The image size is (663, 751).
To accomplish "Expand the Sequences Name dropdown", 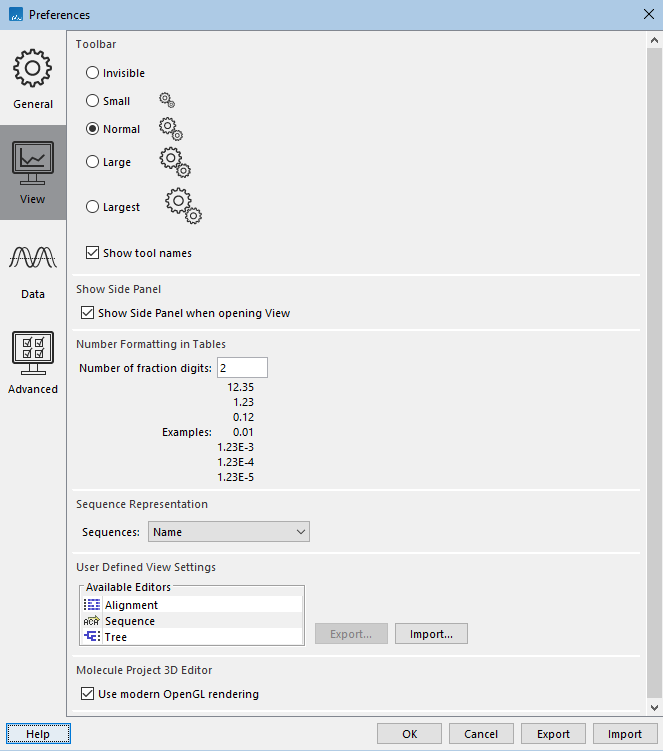I will point(229,532).
